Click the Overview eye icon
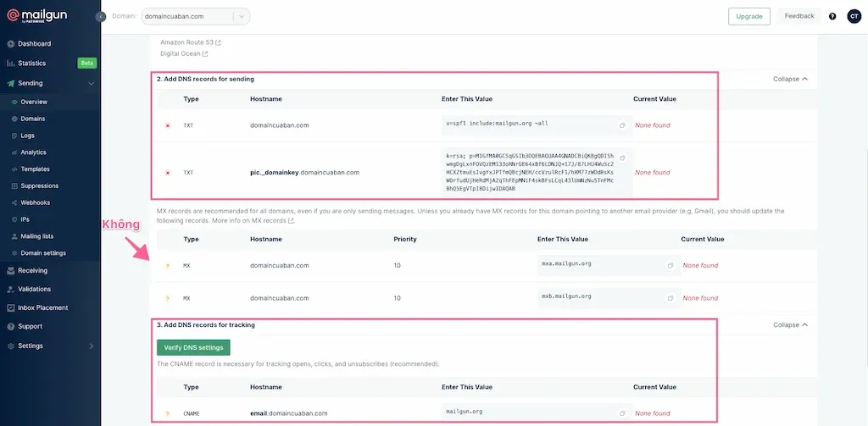This screenshot has width=868, height=426. [15, 102]
